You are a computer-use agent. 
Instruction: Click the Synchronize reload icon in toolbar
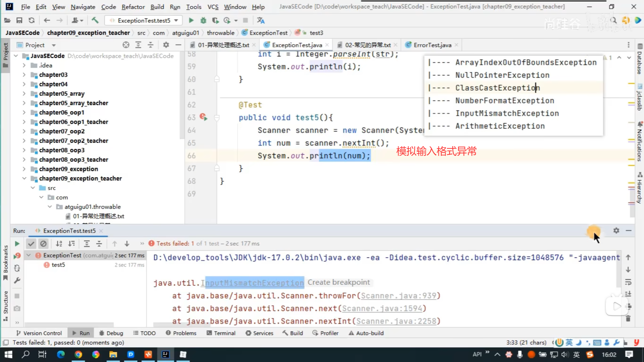32,20
